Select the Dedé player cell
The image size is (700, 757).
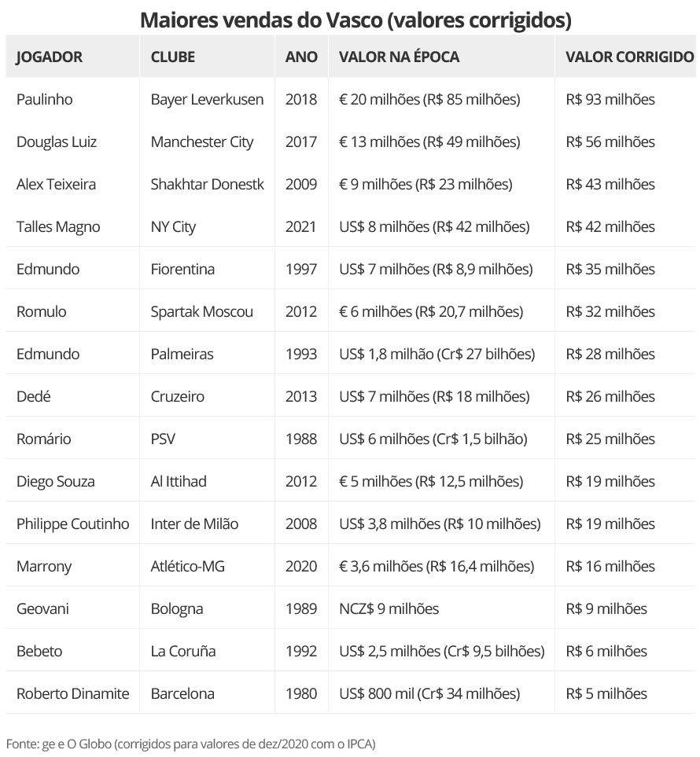click(34, 396)
